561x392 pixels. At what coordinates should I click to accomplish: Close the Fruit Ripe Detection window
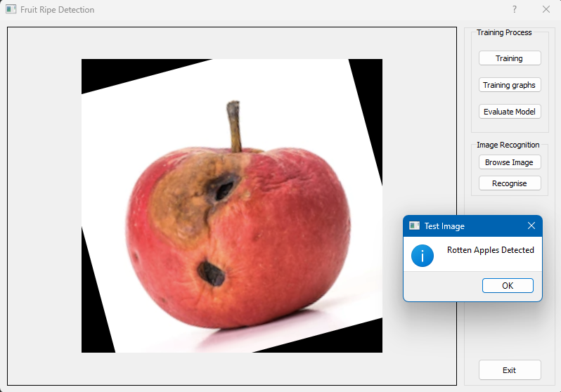tap(546, 9)
